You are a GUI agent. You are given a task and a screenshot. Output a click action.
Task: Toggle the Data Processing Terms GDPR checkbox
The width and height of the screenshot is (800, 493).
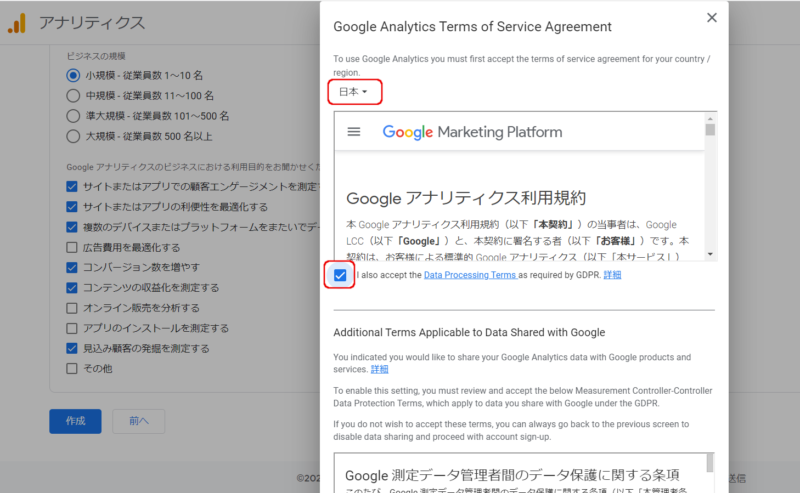coord(340,275)
